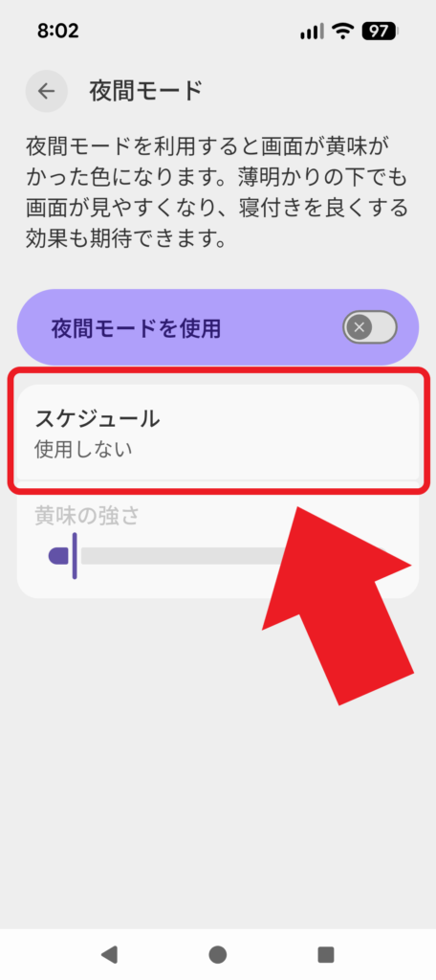Tap the X knob inside the toggle switch
436x980 pixels.
click(360, 327)
